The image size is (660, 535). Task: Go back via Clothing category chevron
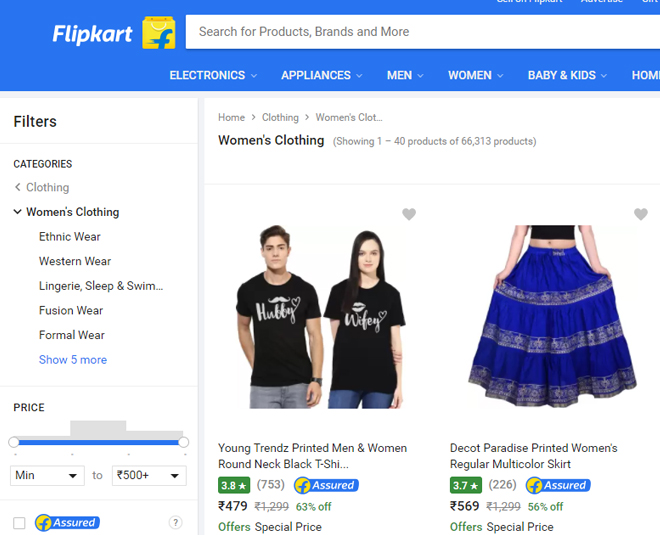18,187
